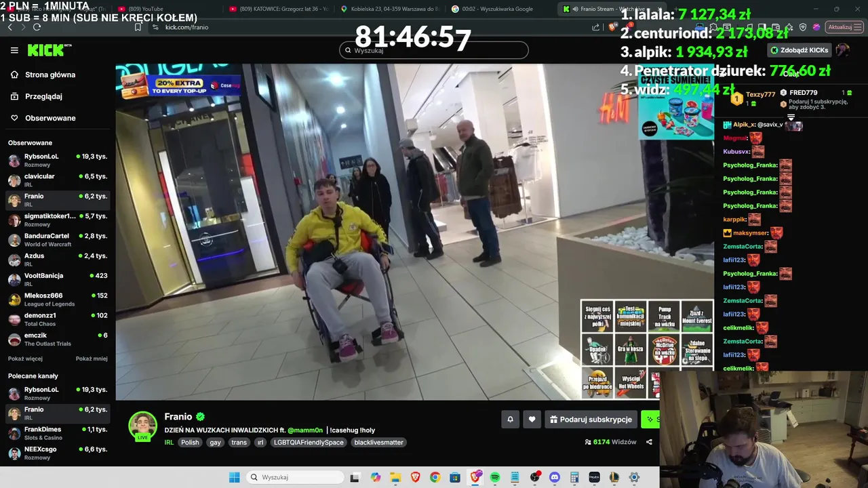
Task: Click browser forward arrow
Action: click(22, 27)
